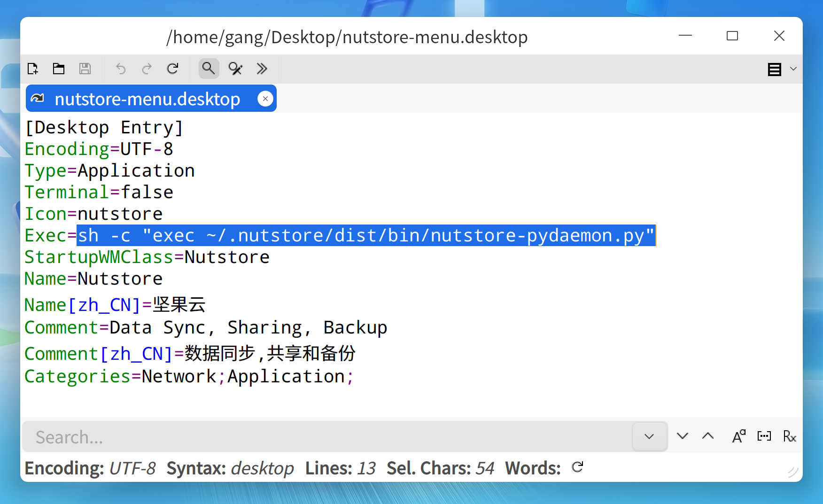Viewport: 823px width, 504px height.
Task: Click the Open file folder icon
Action: point(59,69)
